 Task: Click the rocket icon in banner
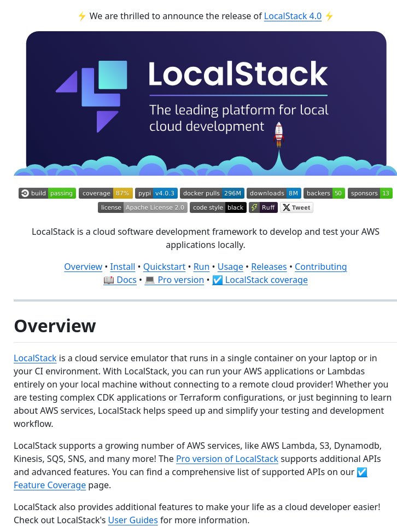click(279, 135)
